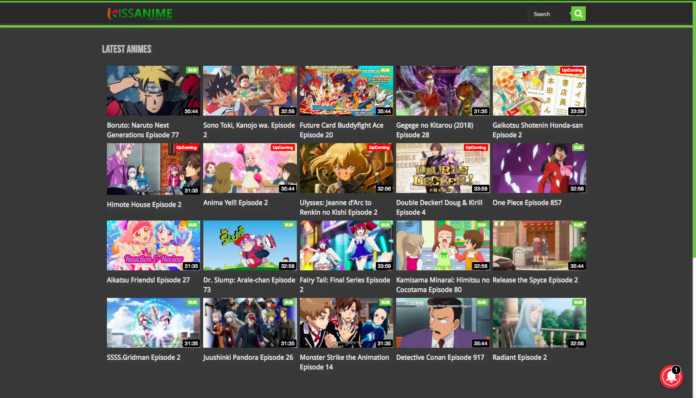Click Radiant Episode 2 title link
The height and width of the screenshot is (398, 696).
point(519,357)
